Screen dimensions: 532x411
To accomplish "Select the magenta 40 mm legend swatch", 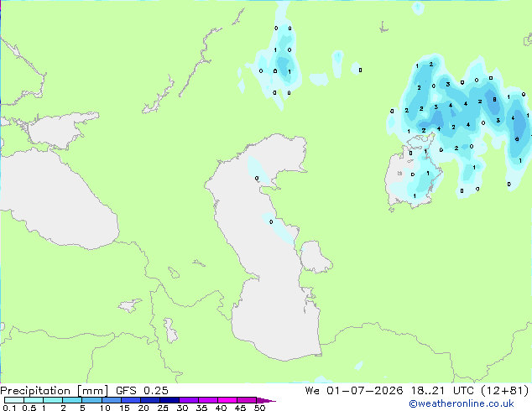I will pos(227,400).
